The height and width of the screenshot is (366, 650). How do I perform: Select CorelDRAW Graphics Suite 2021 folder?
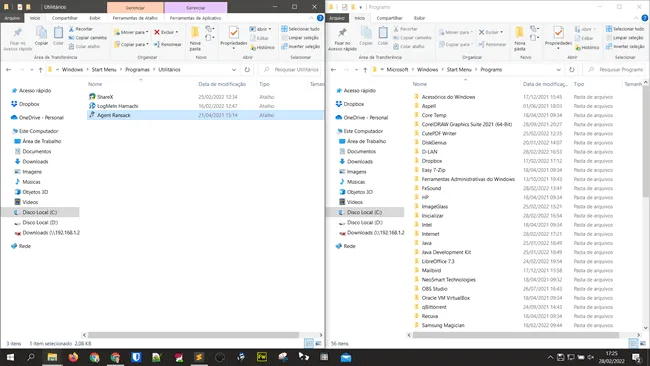coord(466,124)
